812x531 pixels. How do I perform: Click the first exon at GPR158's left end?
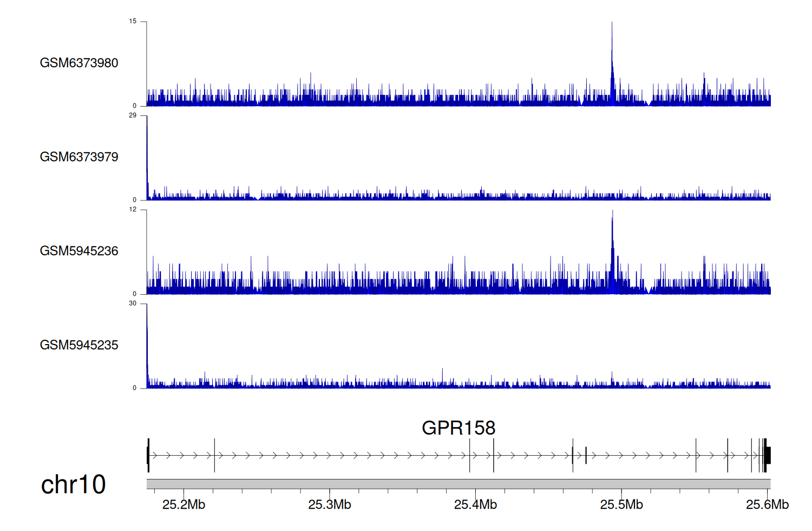(x=148, y=455)
